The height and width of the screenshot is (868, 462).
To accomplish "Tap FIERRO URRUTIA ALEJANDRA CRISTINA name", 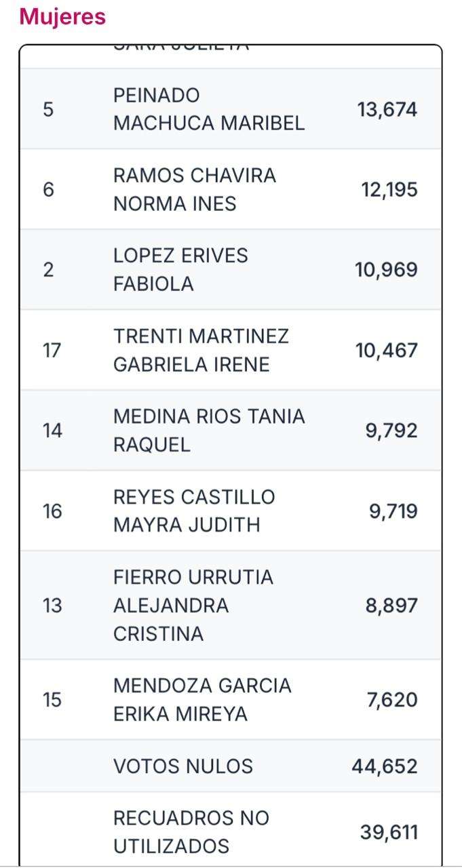I will pos(193,605).
